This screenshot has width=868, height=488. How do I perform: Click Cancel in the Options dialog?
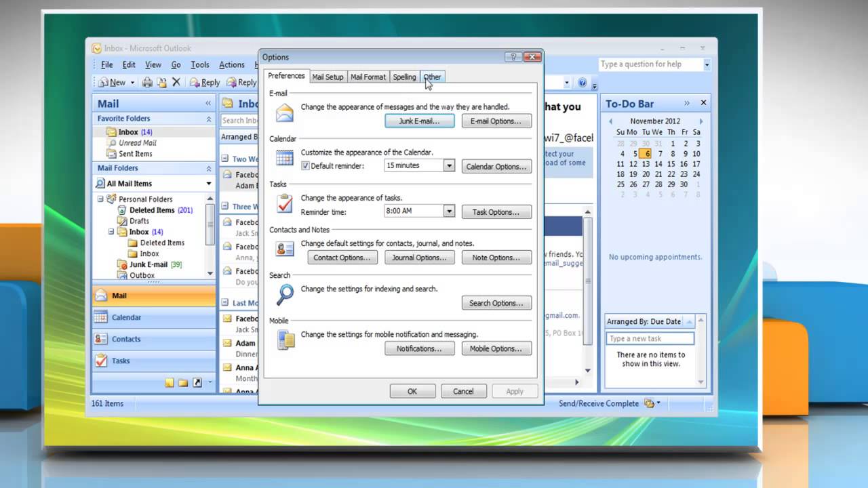[x=463, y=391]
